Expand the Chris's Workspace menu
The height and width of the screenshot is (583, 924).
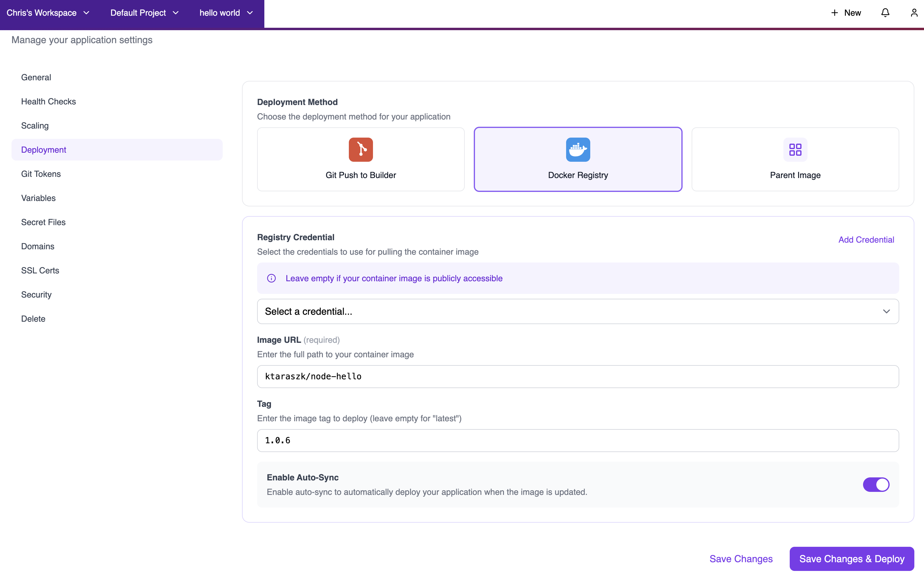[x=48, y=12]
